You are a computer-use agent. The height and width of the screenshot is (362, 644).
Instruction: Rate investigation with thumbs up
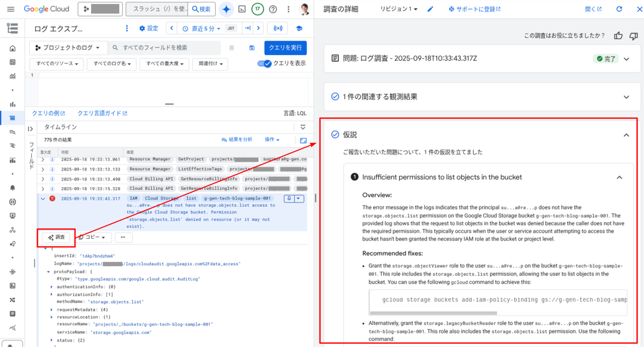618,36
